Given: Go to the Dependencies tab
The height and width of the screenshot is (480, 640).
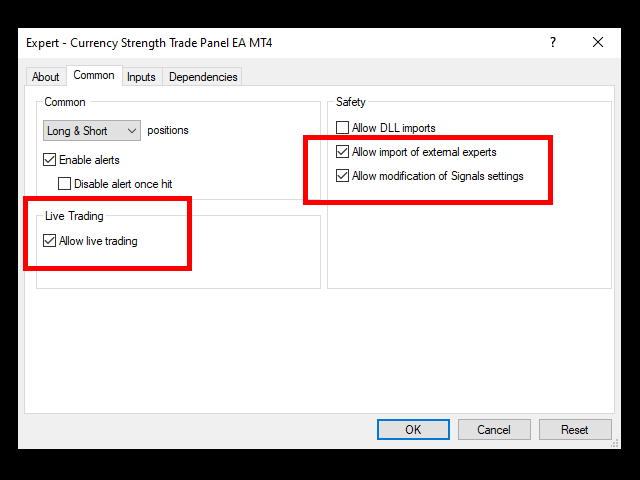Looking at the screenshot, I should pos(203,77).
